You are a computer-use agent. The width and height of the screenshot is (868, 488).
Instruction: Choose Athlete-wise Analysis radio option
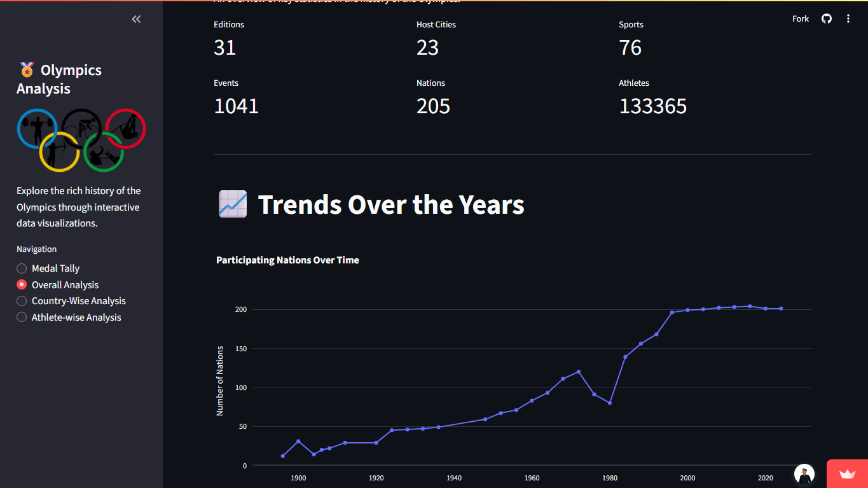click(22, 317)
